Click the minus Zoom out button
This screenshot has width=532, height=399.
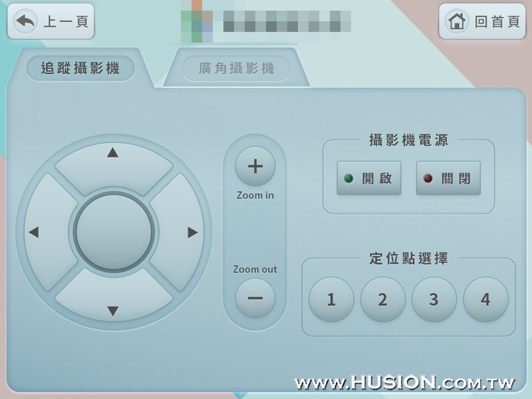(x=255, y=298)
